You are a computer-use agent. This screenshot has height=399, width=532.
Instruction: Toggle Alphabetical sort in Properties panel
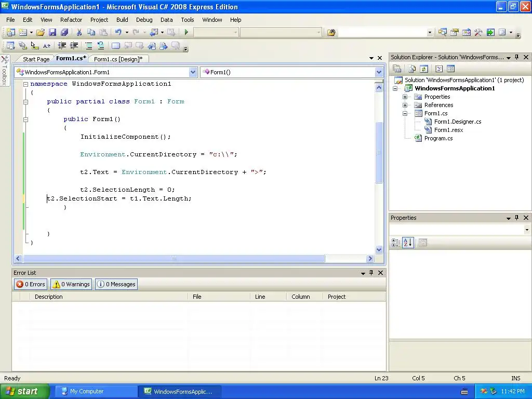pyautogui.click(x=408, y=243)
